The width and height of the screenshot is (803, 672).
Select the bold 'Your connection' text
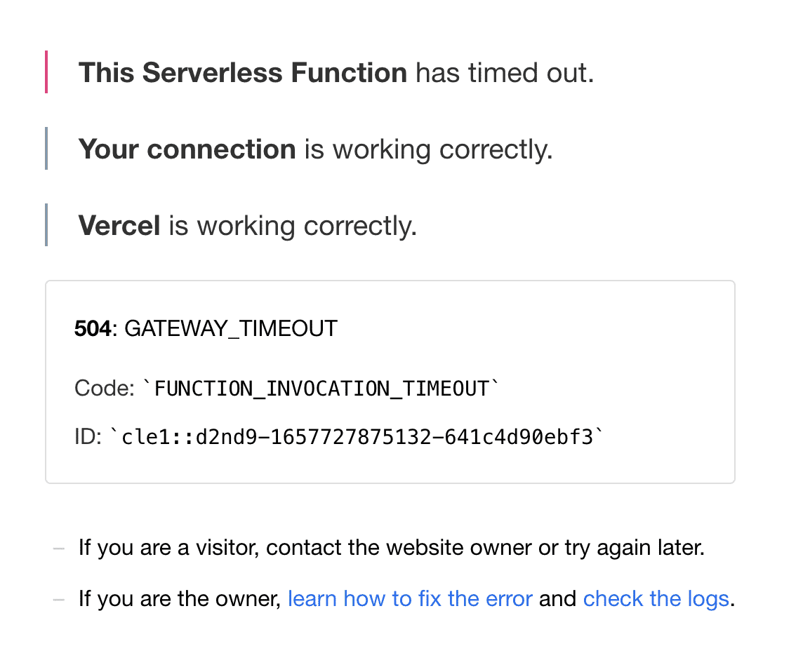pyautogui.click(x=187, y=149)
